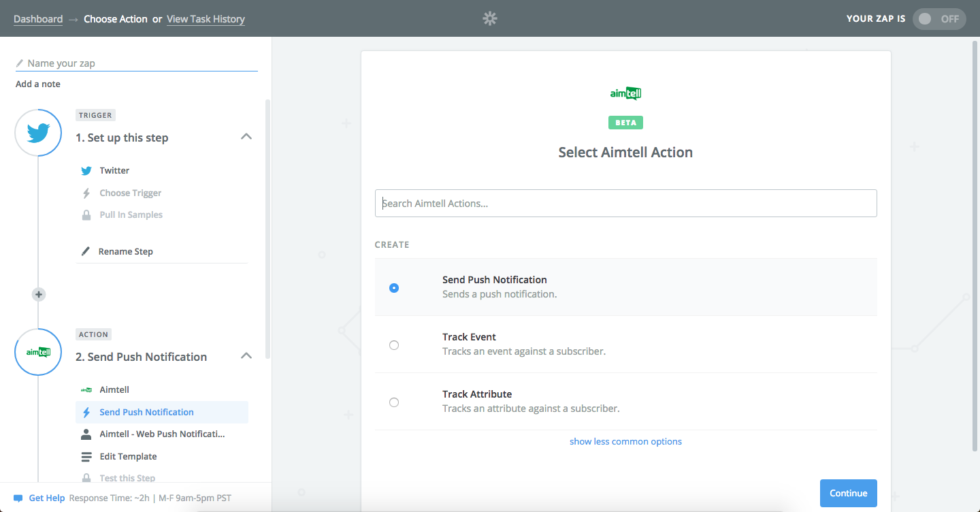Collapse the Send Push Notification step chevron
The image size is (980, 512).
[x=246, y=356]
